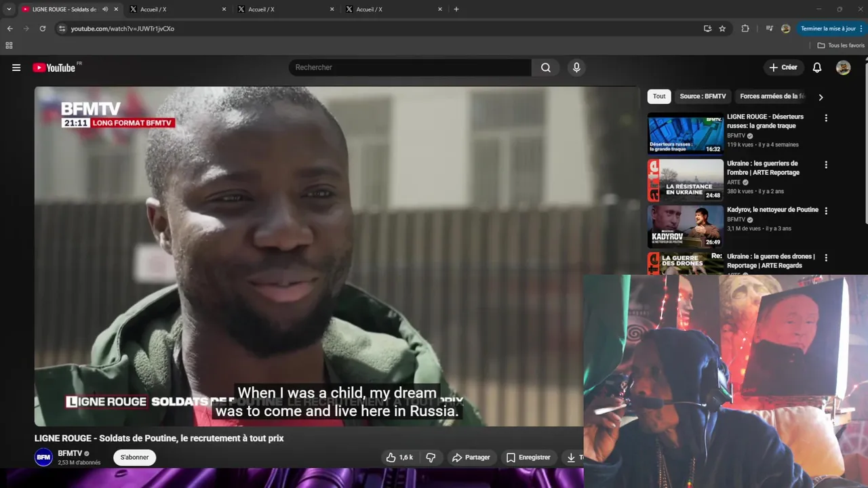Mute the LIGNE ROUGE tab audio
The height and width of the screenshot is (488, 868).
[x=105, y=9]
